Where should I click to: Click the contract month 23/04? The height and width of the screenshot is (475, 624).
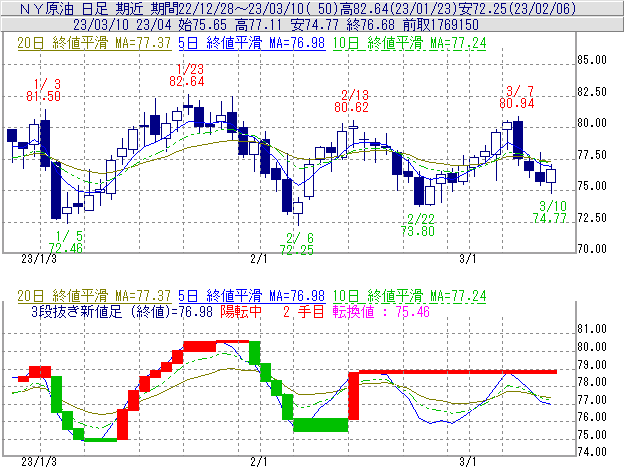point(154,25)
